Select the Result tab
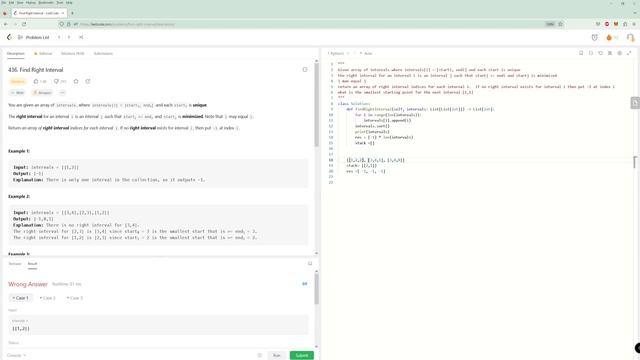This screenshot has width=640, height=360. [x=32, y=264]
